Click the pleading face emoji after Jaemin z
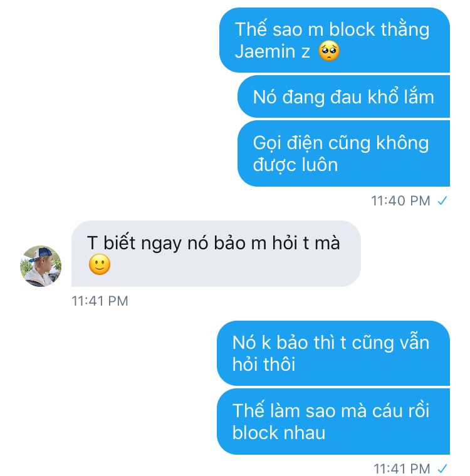 [x=329, y=51]
